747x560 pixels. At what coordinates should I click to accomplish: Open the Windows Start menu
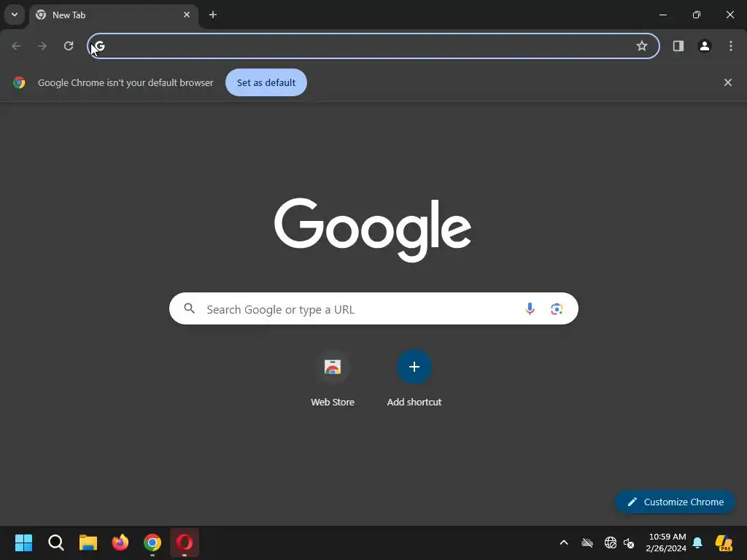23,542
